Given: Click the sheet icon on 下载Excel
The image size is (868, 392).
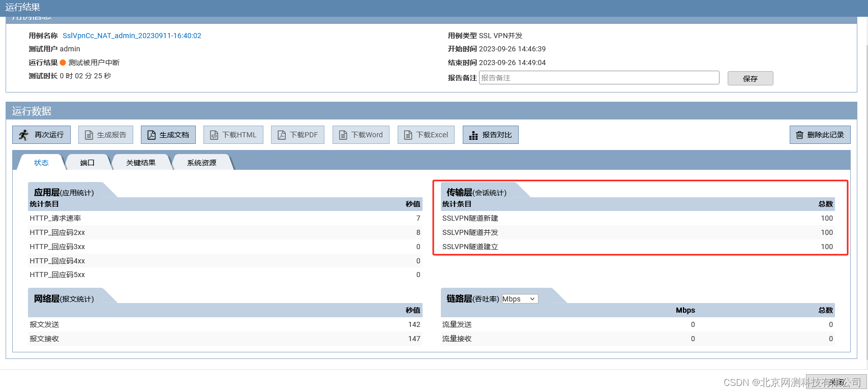Looking at the screenshot, I should 408,135.
